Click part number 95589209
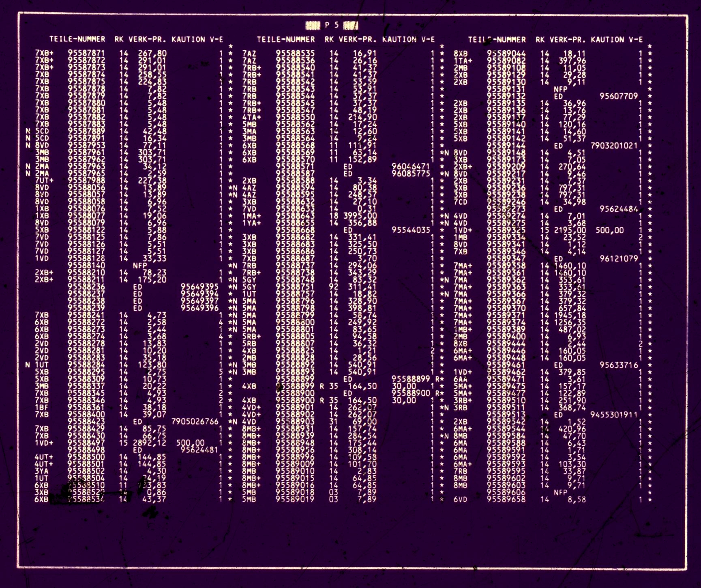The image size is (701, 588). [506, 167]
